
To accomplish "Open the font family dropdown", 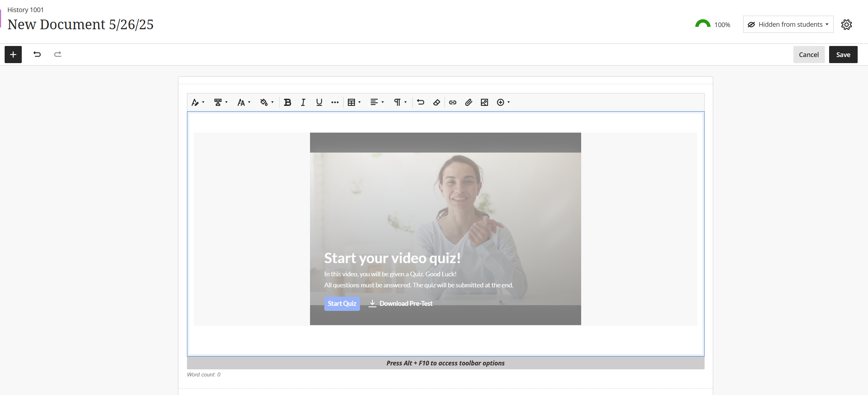I will tap(220, 103).
